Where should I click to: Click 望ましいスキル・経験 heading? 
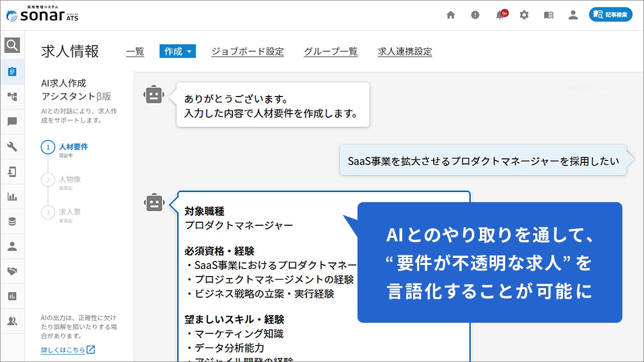pos(234,319)
